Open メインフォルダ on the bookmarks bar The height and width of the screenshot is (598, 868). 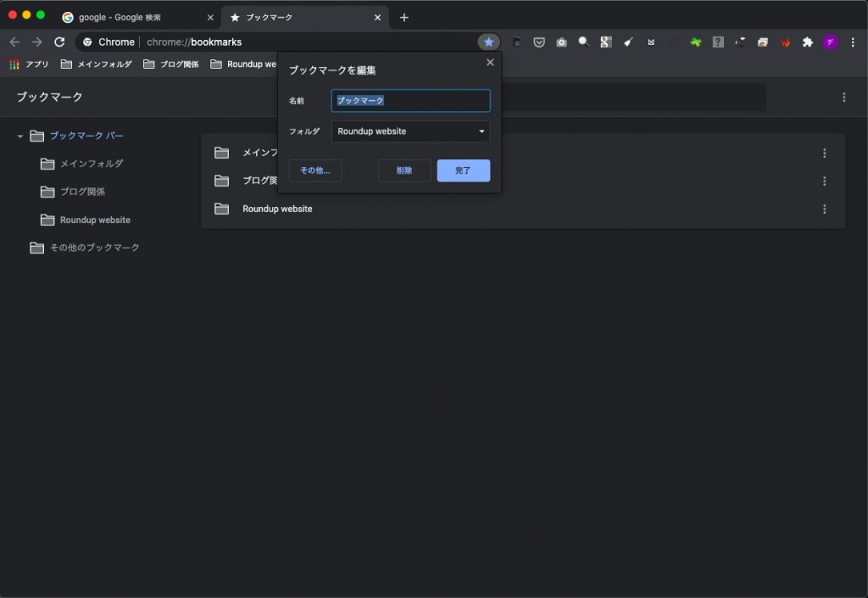[97, 64]
